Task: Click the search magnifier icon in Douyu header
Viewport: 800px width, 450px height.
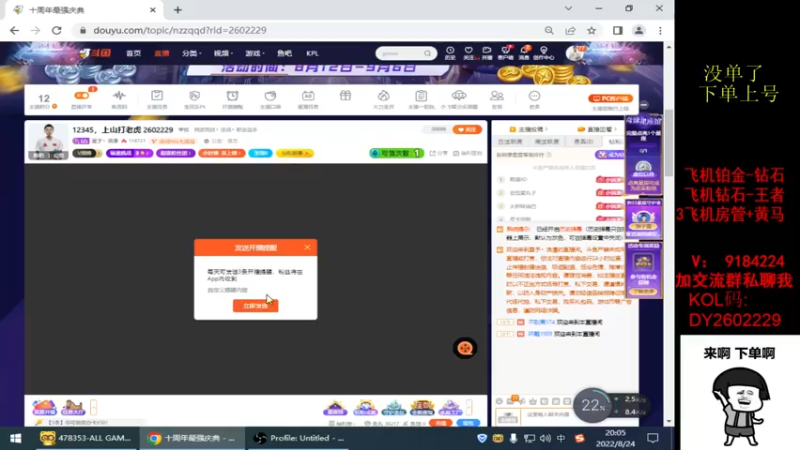Action: [x=428, y=53]
